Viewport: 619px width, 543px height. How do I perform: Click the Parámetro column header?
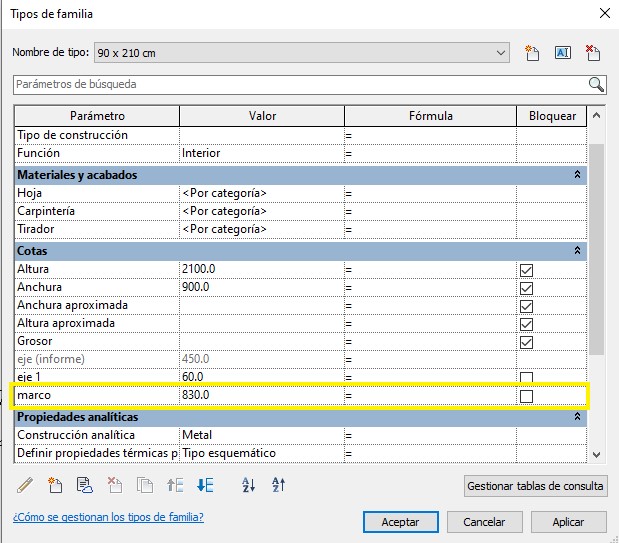[x=96, y=116]
